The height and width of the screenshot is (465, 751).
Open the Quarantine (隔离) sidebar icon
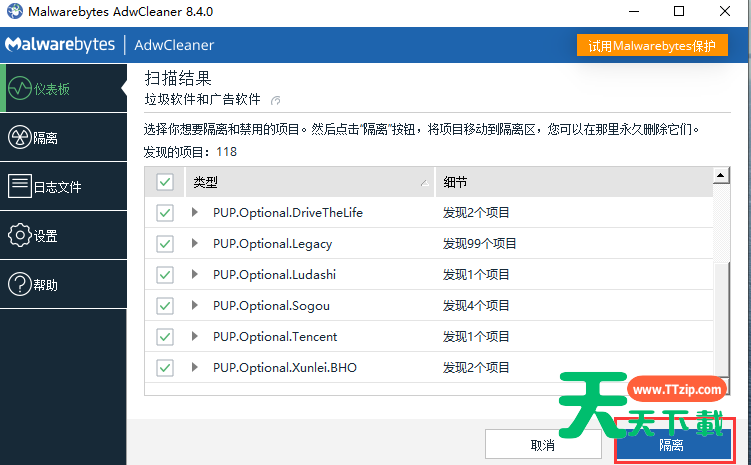coord(20,138)
